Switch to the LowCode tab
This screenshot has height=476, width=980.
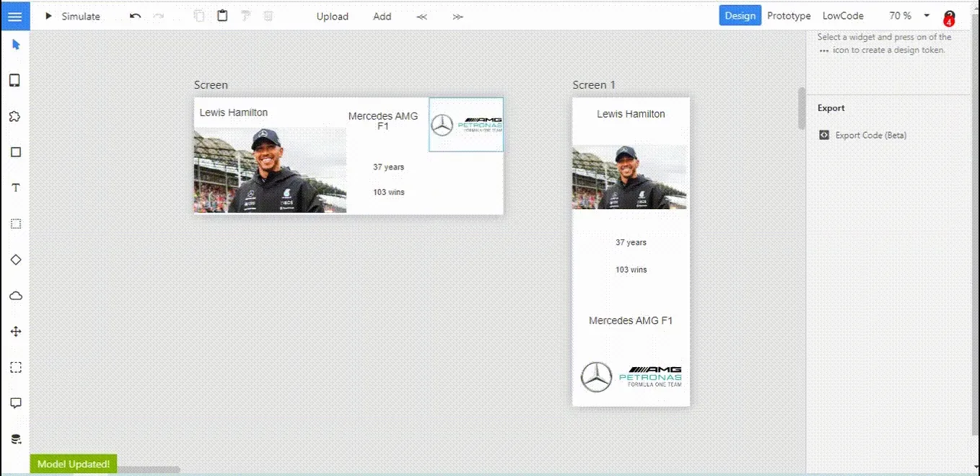[x=842, y=15]
